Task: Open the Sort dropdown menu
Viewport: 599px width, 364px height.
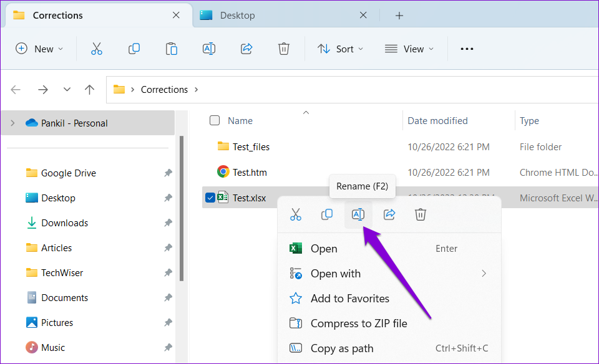Action: coord(340,49)
